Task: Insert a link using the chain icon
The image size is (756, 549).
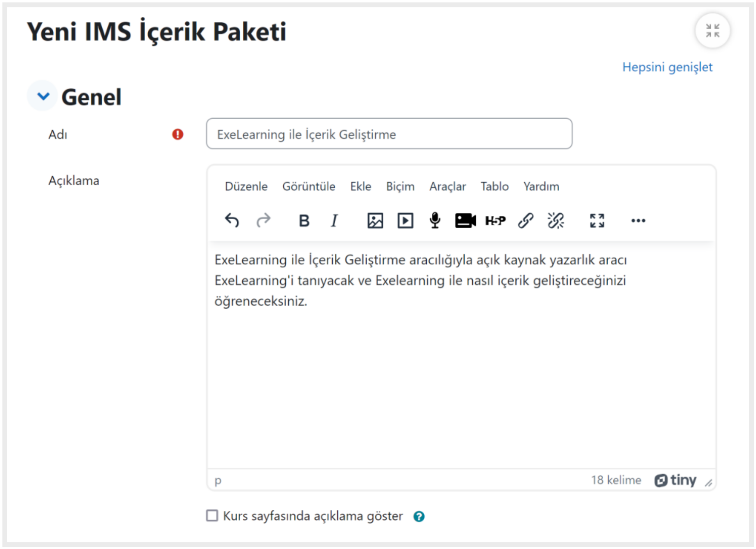Action: pyautogui.click(x=526, y=221)
